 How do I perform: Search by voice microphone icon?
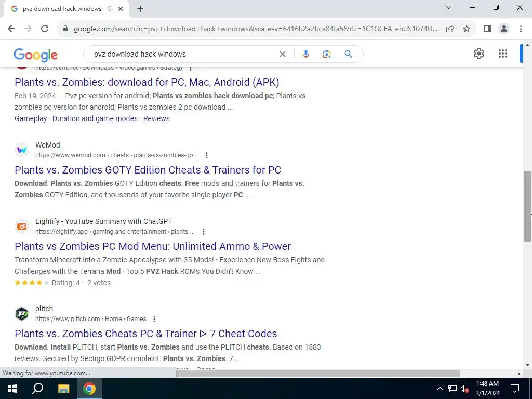click(x=305, y=54)
